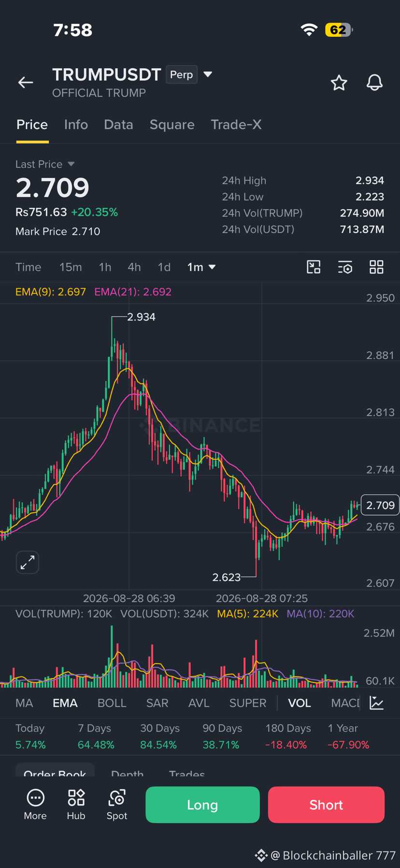Open price alert bell icon
Image resolution: width=400 pixels, height=868 pixels.
click(374, 83)
